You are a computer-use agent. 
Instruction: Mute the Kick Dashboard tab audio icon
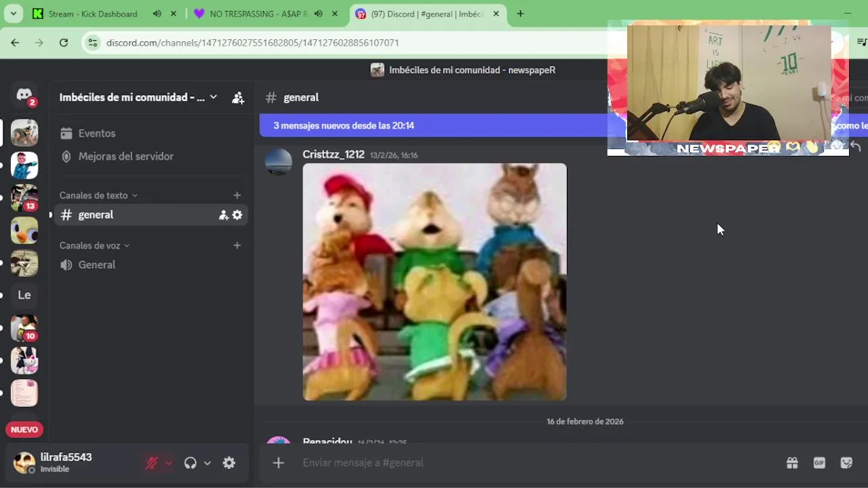click(157, 14)
